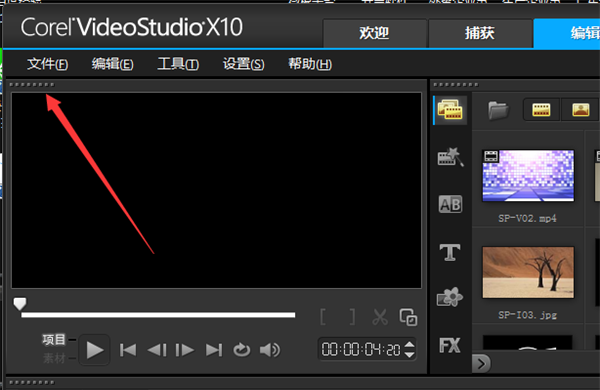The height and width of the screenshot is (390, 600).
Task: Jump to the end button
Action: coord(214,350)
